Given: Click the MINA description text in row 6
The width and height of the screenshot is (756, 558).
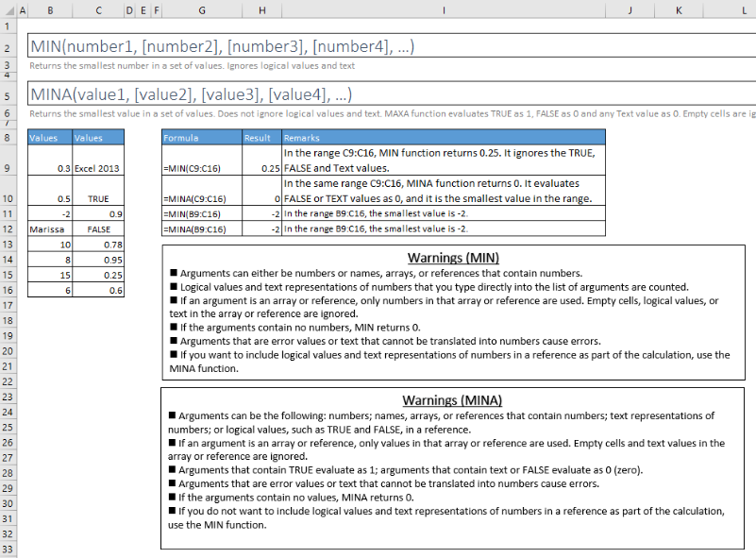Looking at the screenshot, I should [392, 114].
